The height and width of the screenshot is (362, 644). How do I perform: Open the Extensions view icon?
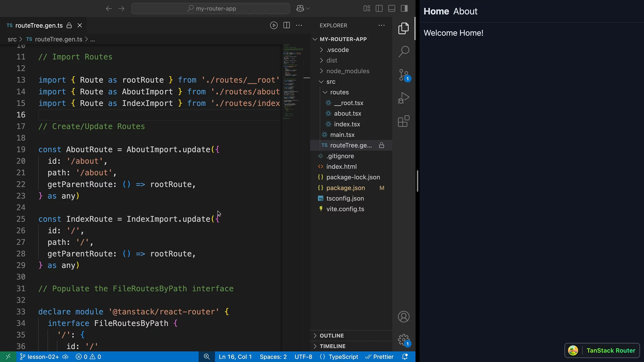click(404, 121)
